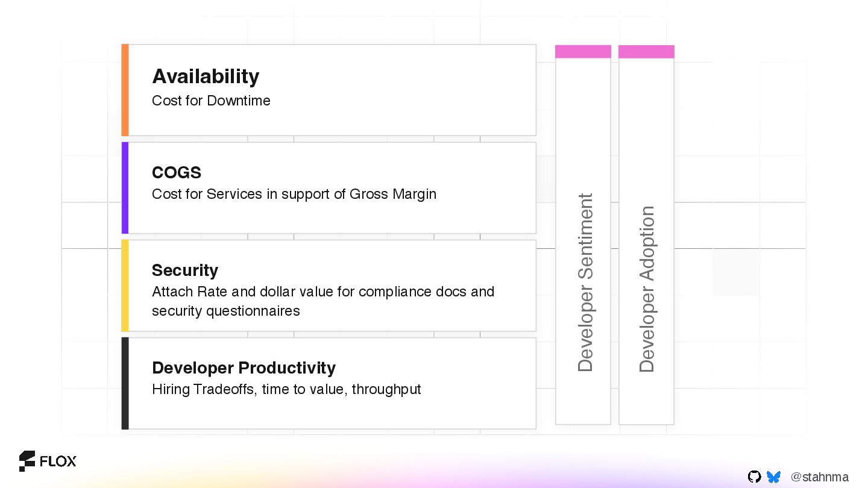Select the Security heading
The height and width of the screenshot is (488, 868).
(184, 270)
